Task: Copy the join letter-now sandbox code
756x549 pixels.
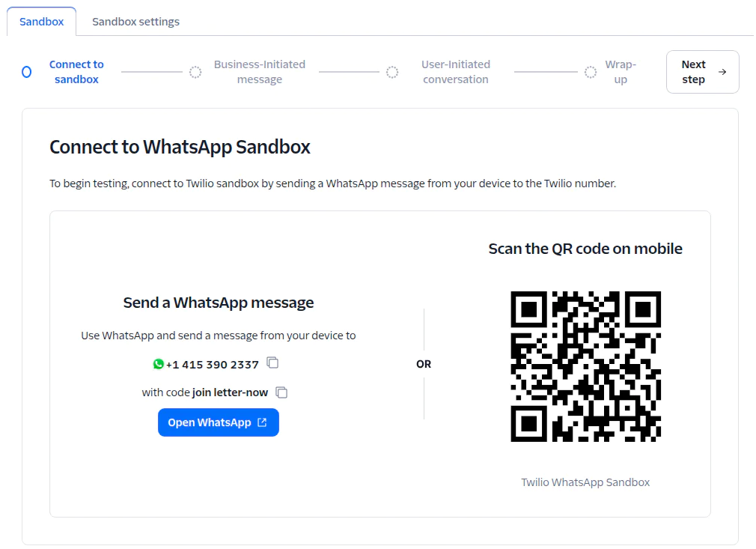Action: tap(281, 391)
